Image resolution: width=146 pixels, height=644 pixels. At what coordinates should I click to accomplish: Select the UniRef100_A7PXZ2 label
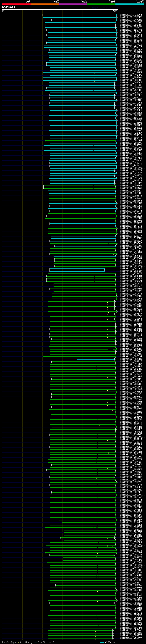click(x=131, y=273)
